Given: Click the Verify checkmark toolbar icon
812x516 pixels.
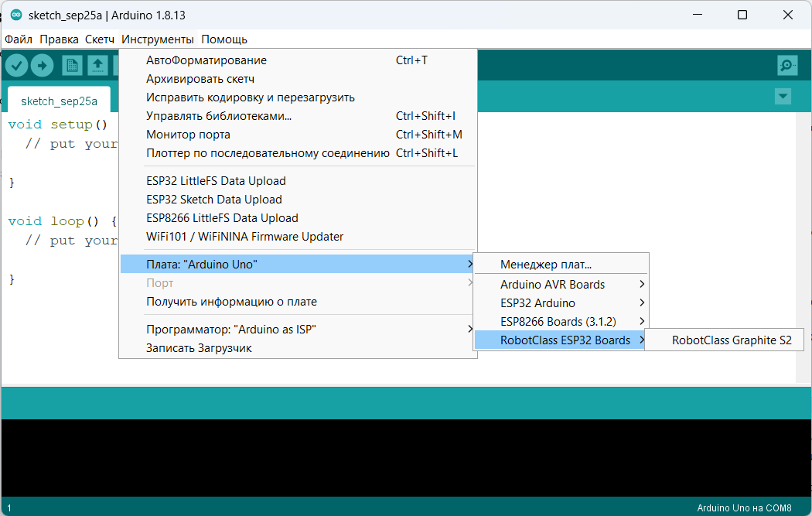Looking at the screenshot, I should pos(16,65).
